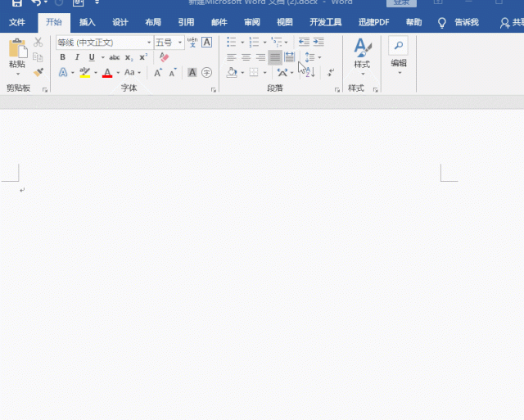Image resolution: width=524 pixels, height=420 pixels.
Task: Click the multilevel list icon
Action: point(277,42)
